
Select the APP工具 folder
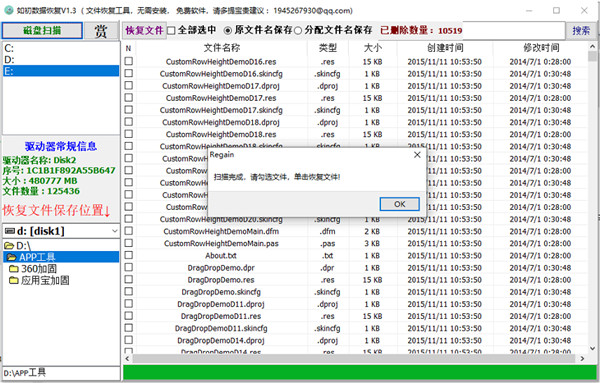(x=61, y=257)
